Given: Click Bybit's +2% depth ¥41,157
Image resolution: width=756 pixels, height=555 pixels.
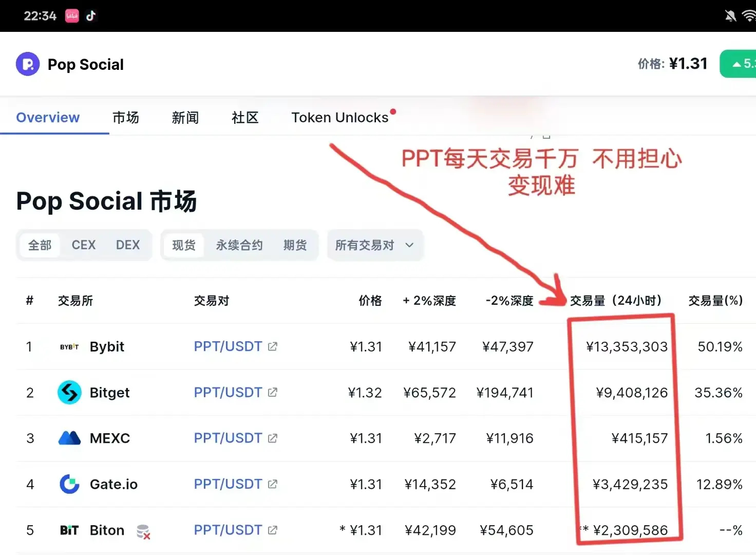Looking at the screenshot, I should click(432, 347).
